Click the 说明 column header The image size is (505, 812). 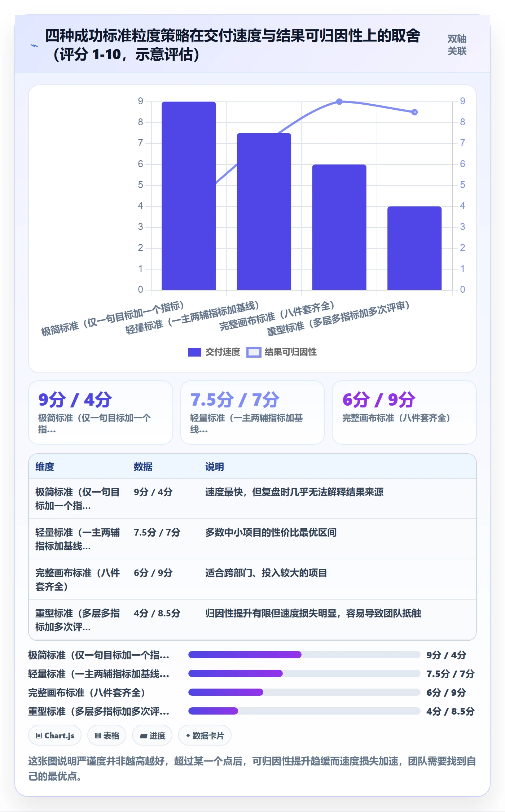[x=215, y=467]
